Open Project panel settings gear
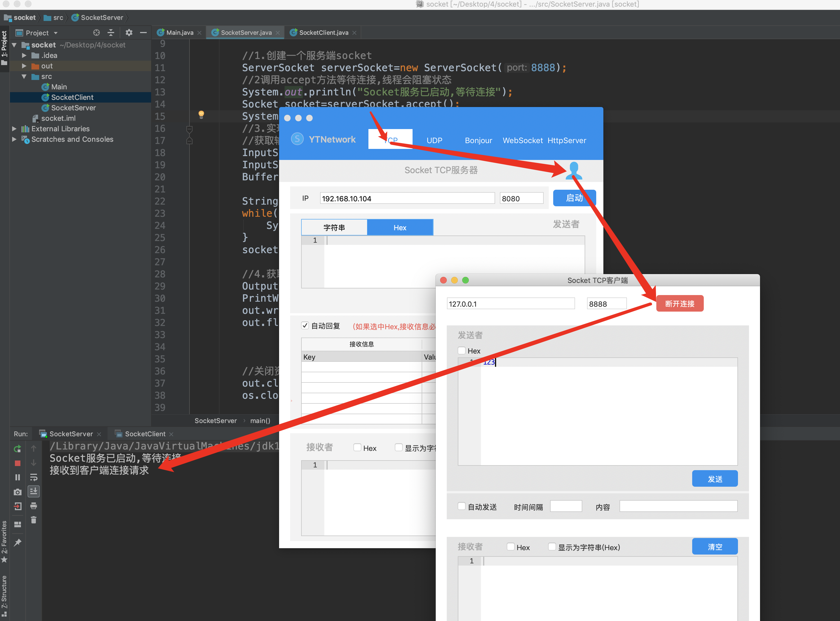This screenshot has width=840, height=621. (129, 33)
